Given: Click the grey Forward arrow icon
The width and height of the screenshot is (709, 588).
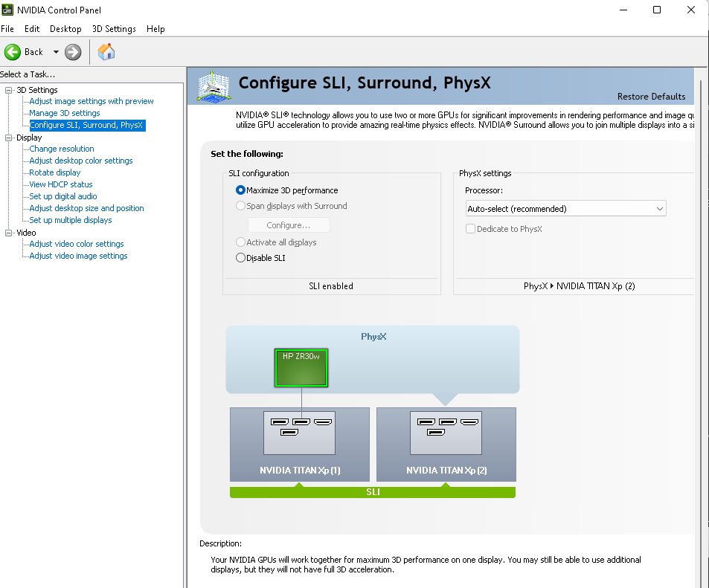Looking at the screenshot, I should [x=73, y=52].
